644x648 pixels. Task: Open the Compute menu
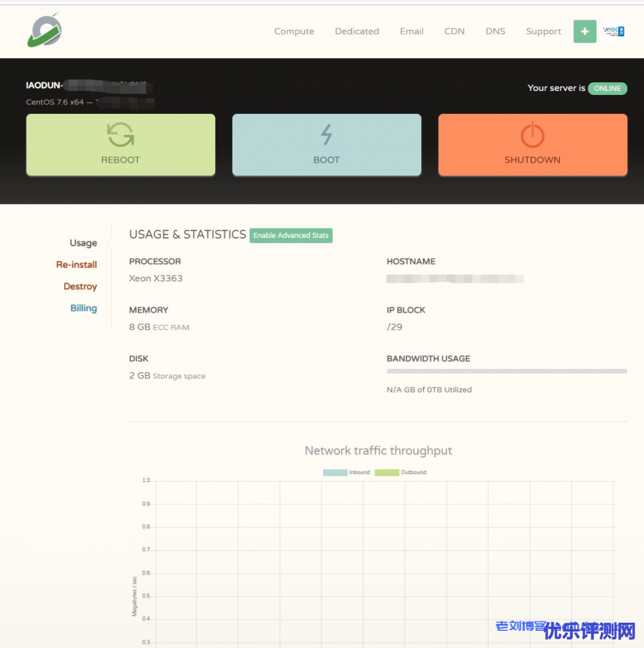294,31
